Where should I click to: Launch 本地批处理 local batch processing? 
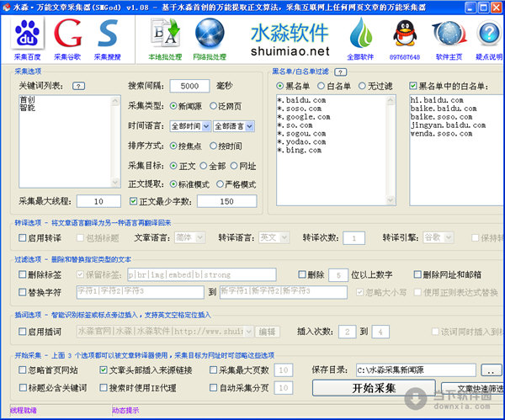pos(165,39)
